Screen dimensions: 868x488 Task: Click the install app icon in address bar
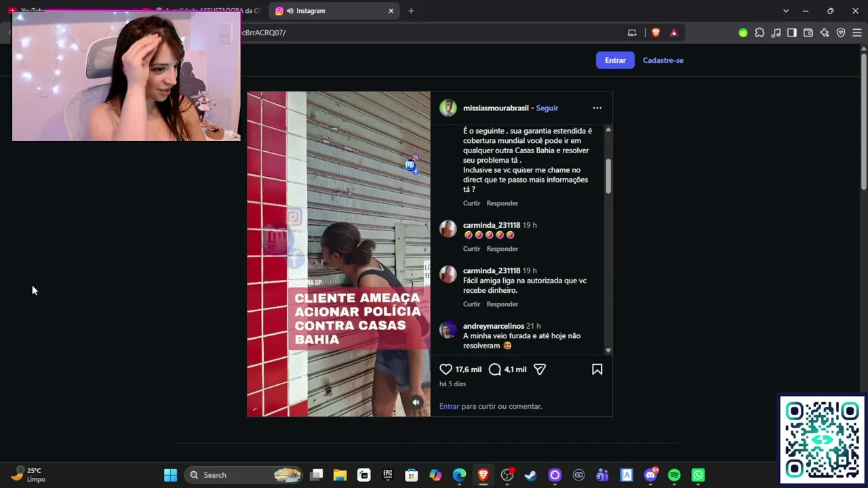632,33
